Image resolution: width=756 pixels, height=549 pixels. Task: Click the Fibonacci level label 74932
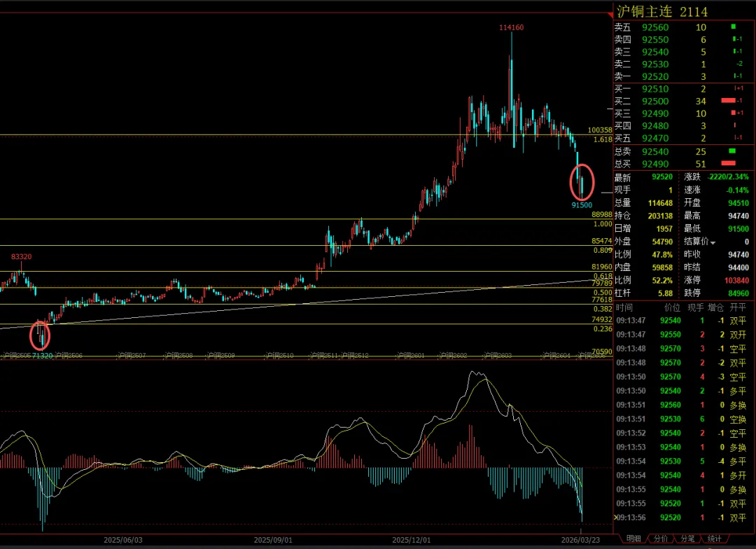click(x=602, y=319)
